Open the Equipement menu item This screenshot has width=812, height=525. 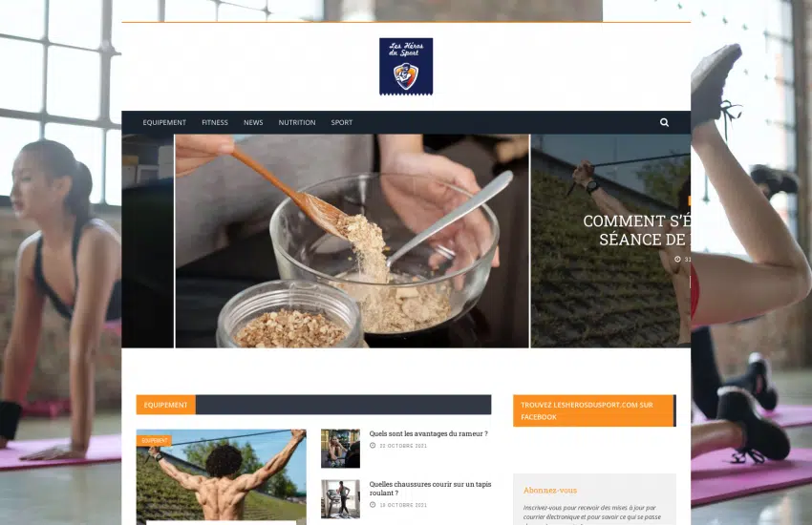[164, 122]
